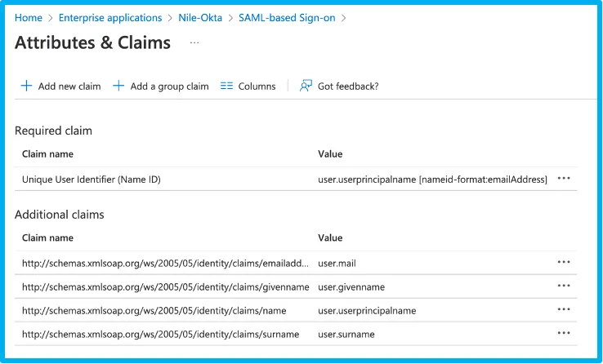
Task: Return to SAML-based Sign-on breadcrumb
Action: (287, 18)
